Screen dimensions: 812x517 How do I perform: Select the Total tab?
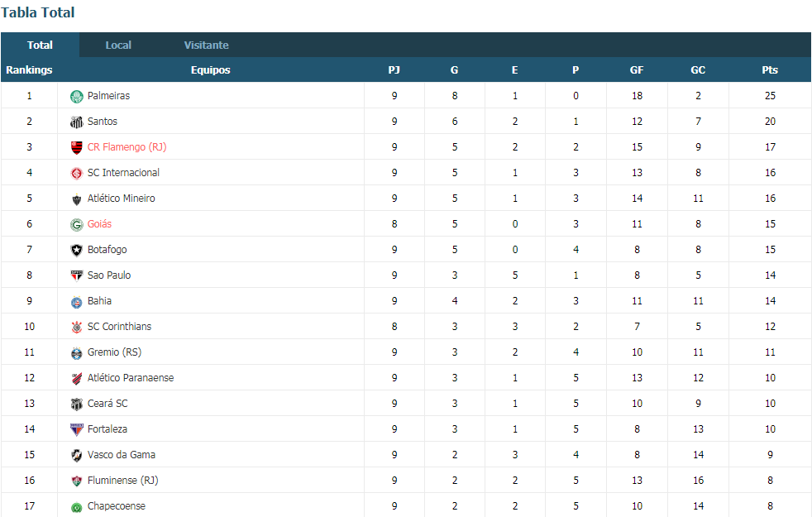pyautogui.click(x=40, y=45)
